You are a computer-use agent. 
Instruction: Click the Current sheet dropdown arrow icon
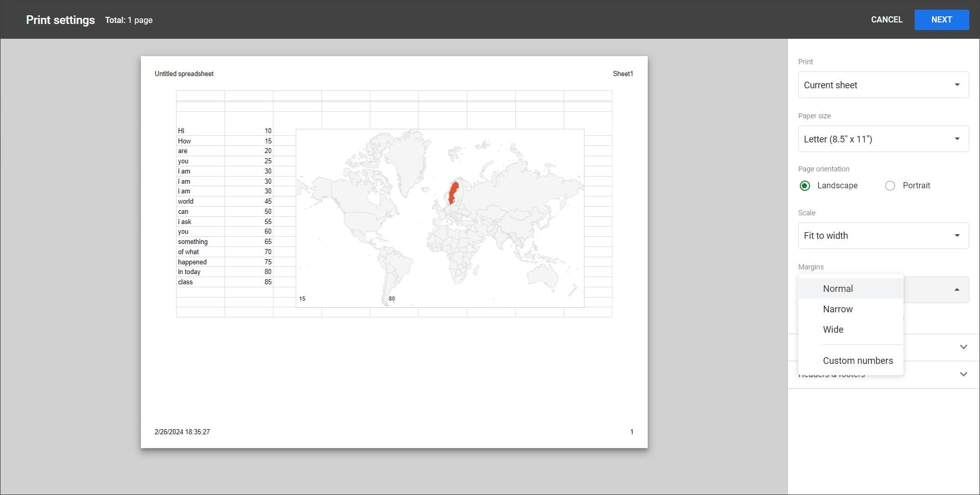[957, 85]
